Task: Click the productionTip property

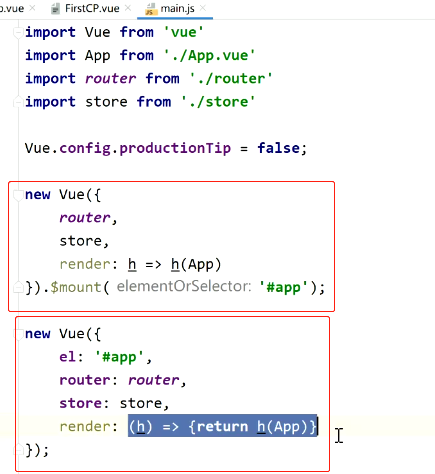Action: (175, 148)
